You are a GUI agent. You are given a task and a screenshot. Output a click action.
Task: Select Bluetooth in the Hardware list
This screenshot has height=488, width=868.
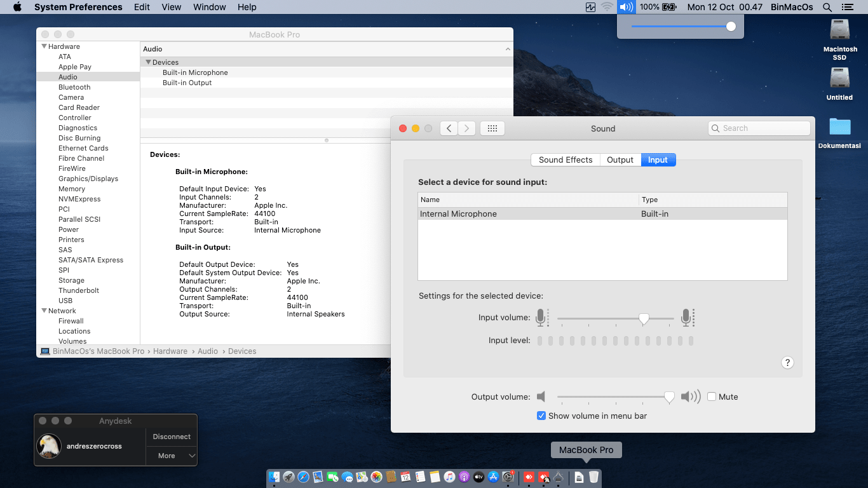point(74,87)
